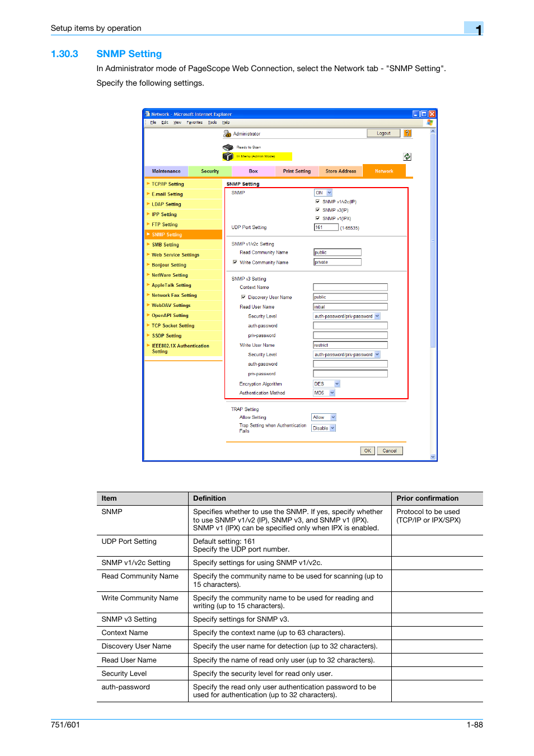
Task: Open Trap Setting when Authentication Fails dropdown
Action: [x=324, y=428]
